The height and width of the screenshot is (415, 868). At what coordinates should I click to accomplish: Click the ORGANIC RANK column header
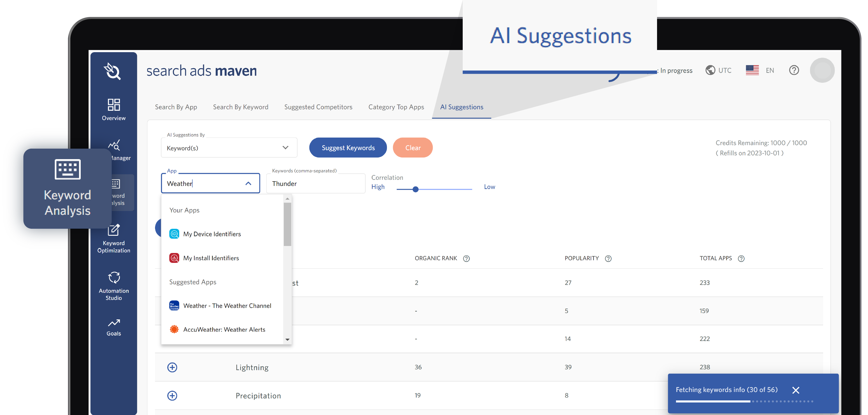436,258
